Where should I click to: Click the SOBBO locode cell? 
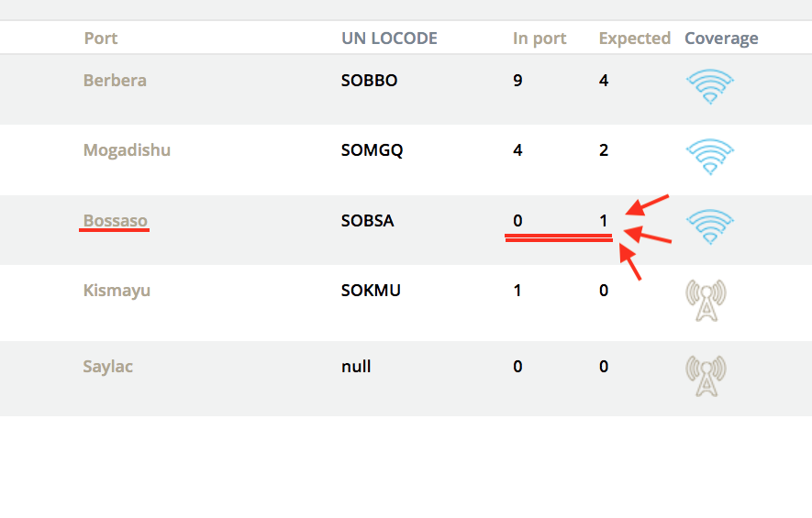[369, 81]
